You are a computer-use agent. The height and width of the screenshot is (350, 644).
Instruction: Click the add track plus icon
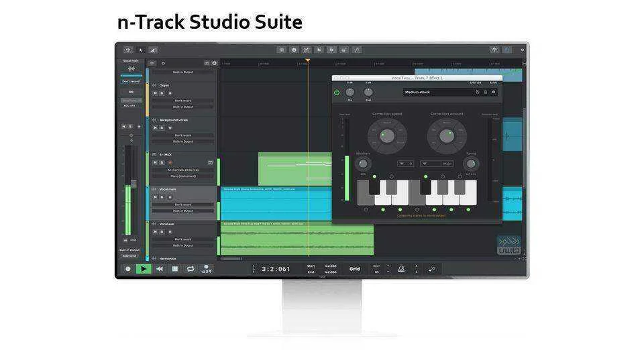tap(215, 63)
